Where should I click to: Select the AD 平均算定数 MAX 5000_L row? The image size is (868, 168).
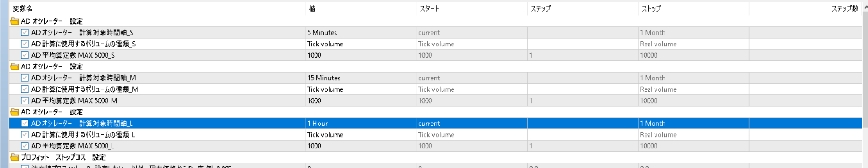(436, 146)
